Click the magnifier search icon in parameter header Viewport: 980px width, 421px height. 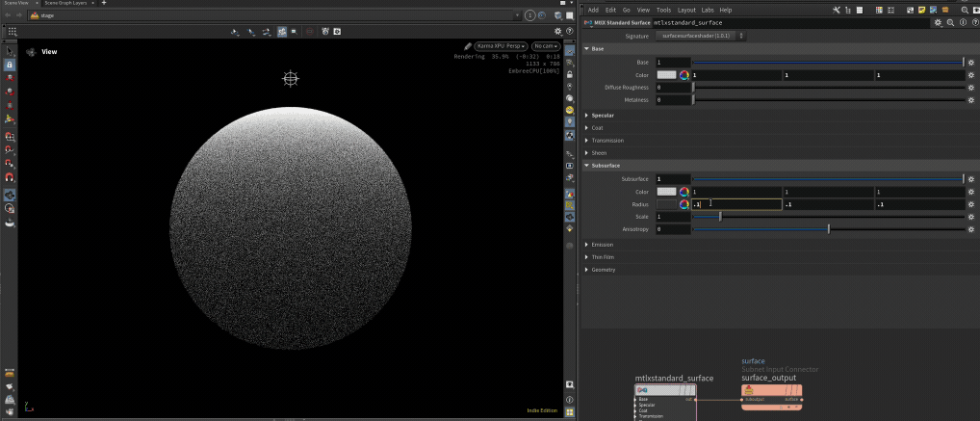coord(951,22)
